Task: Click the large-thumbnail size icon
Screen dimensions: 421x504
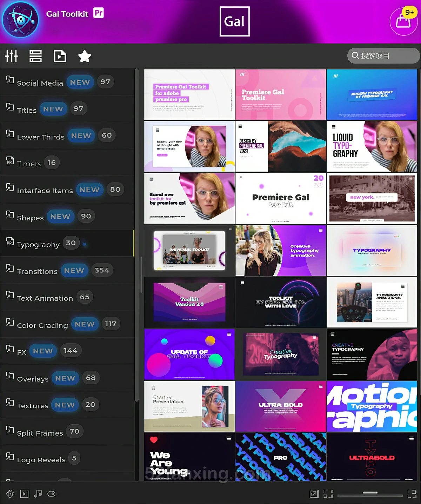Action: (412, 494)
